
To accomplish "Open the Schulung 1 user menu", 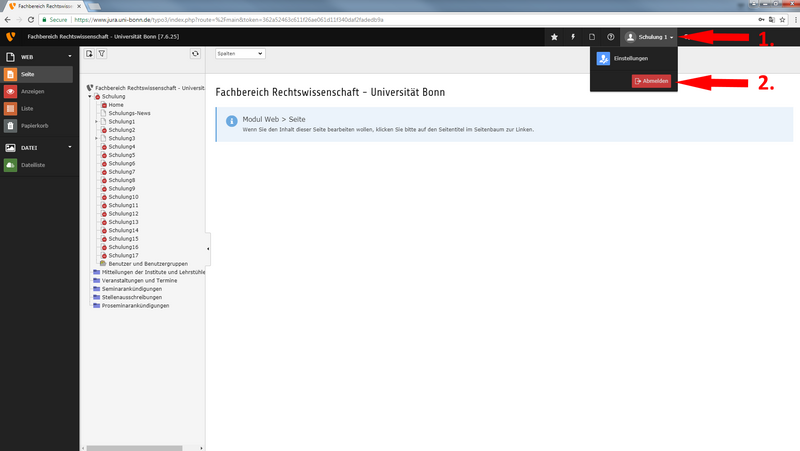I will 649,37.
